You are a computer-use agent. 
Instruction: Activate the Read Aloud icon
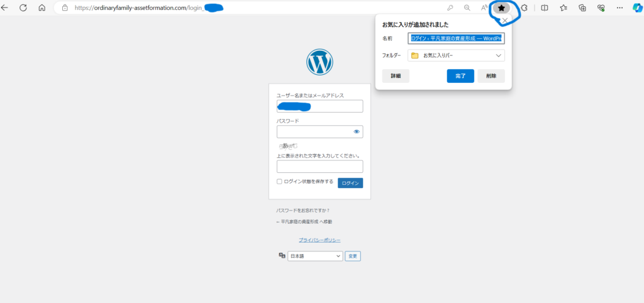click(484, 8)
